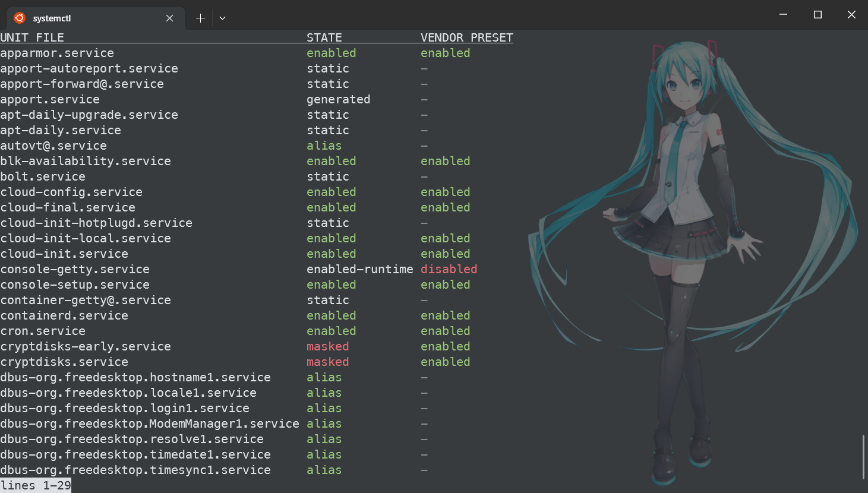Minimize the terminal window

783,14
